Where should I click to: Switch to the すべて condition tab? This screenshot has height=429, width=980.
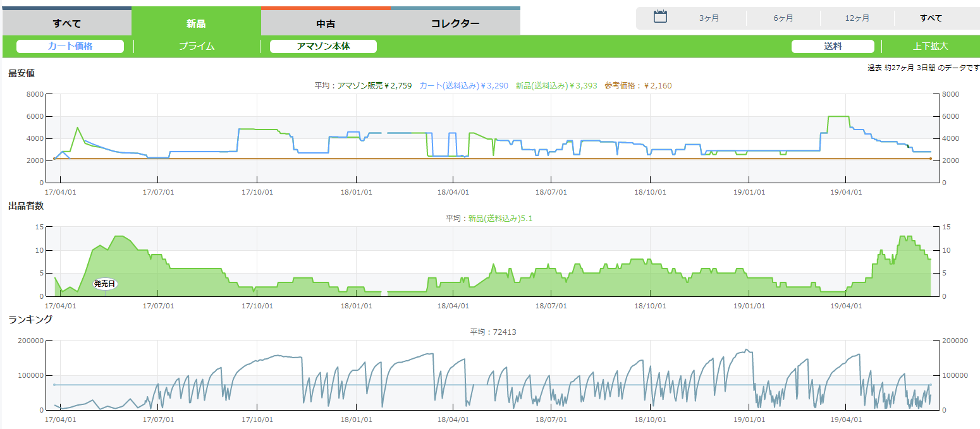[x=67, y=24]
